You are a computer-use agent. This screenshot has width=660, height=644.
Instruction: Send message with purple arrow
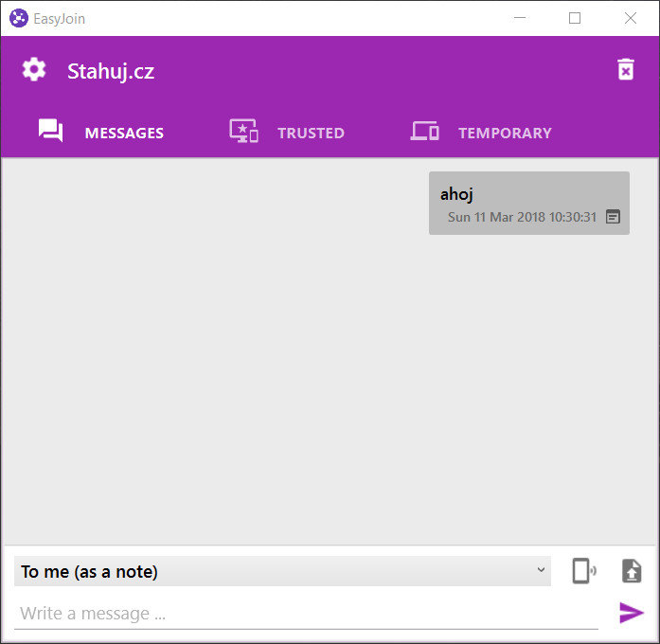tap(632, 613)
